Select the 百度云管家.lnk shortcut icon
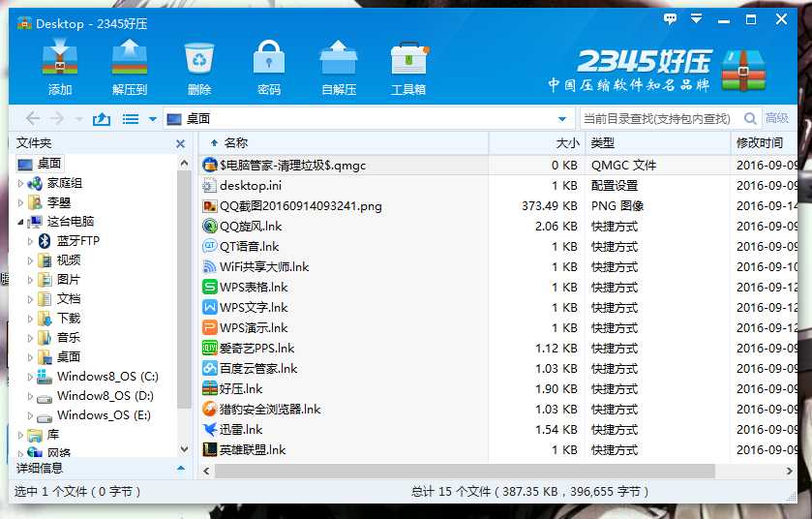 point(209,368)
